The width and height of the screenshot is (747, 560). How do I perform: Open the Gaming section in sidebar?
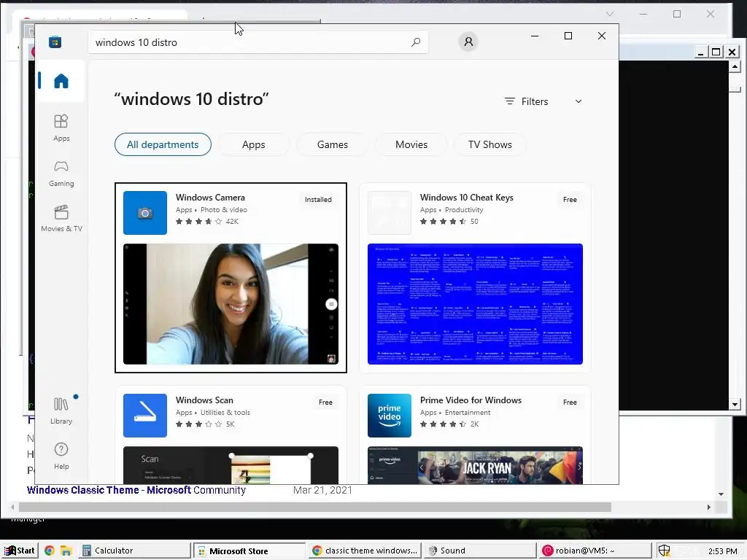tap(61, 174)
